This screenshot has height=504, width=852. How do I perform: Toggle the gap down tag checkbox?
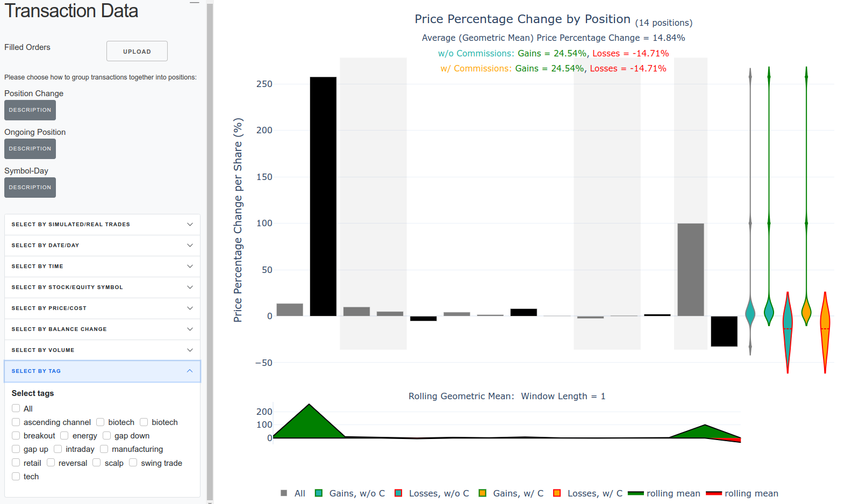(107, 435)
